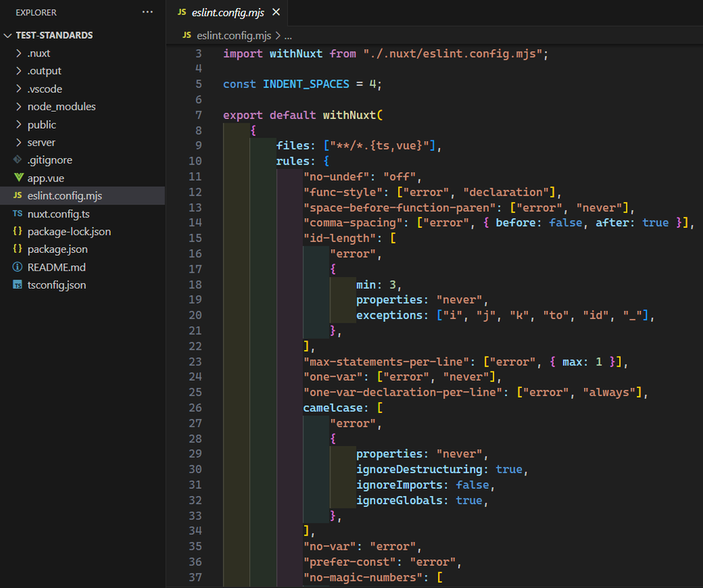Expand the server folder chevron

point(18,143)
